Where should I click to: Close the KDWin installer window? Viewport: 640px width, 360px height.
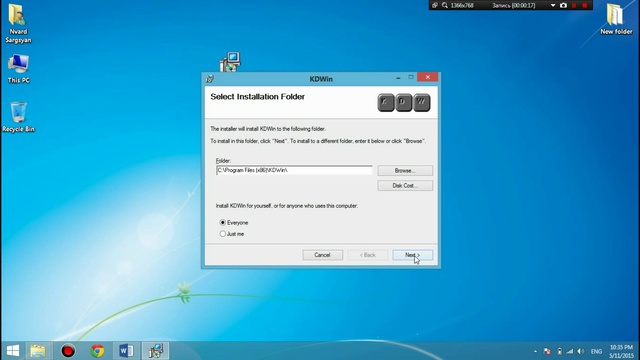[427, 77]
